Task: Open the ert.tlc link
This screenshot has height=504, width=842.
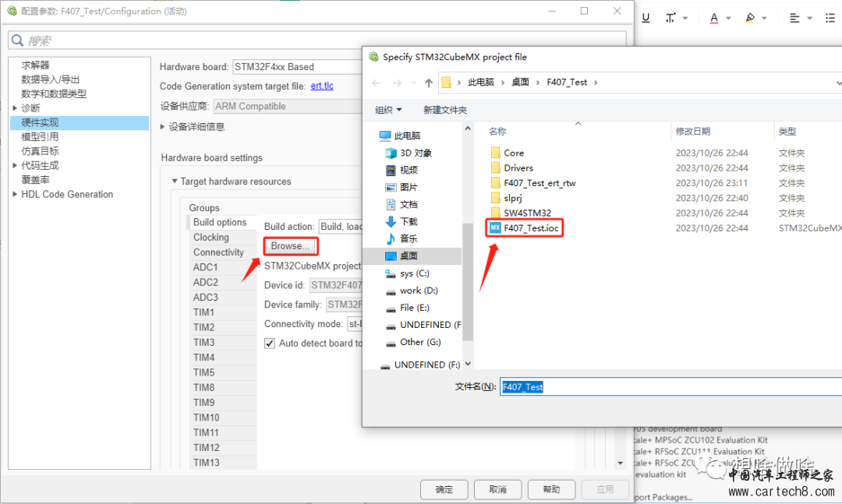Action: [322, 86]
